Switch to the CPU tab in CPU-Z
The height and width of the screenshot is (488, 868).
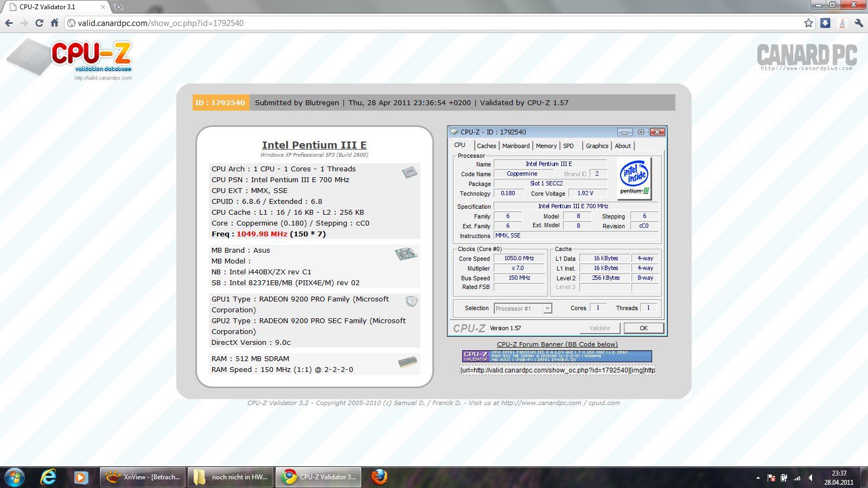coord(460,145)
